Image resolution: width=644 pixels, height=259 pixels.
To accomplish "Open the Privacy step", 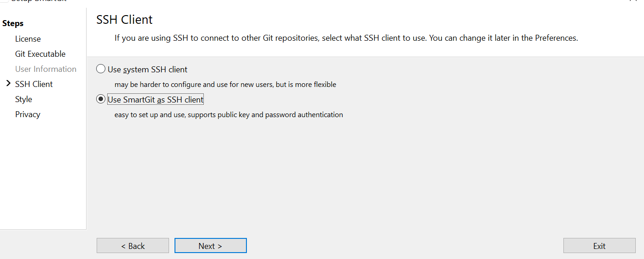I will point(28,114).
